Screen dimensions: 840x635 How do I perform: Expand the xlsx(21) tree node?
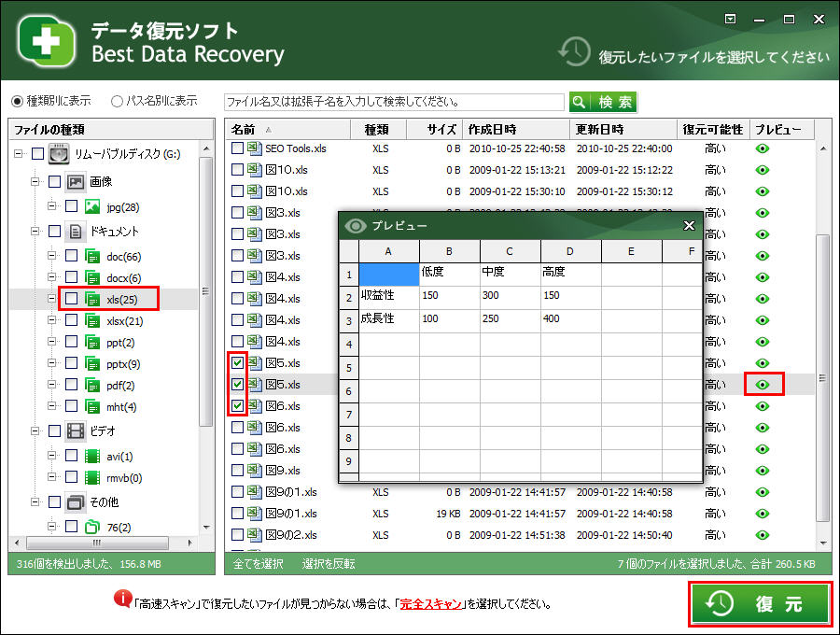click(x=51, y=320)
